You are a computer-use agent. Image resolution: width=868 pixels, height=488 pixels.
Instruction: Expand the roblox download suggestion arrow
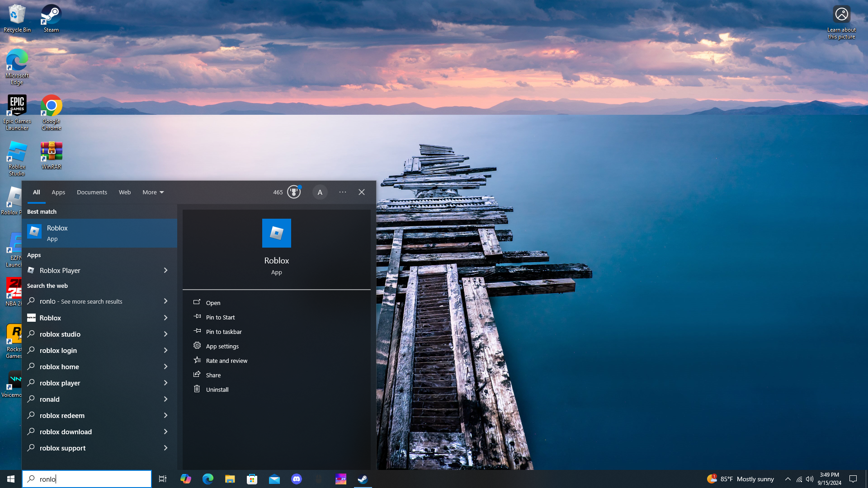coord(165,432)
